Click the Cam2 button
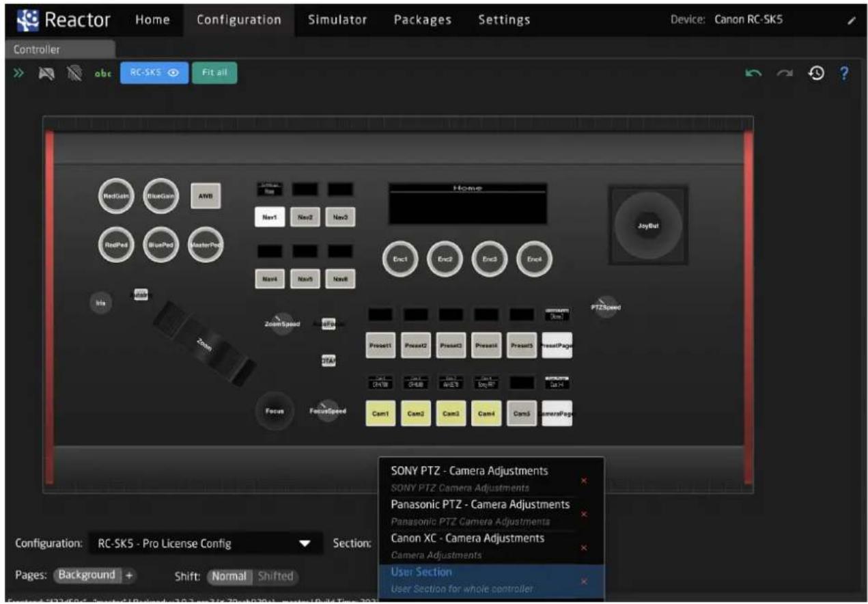Screen dimensions: 868x604 [x=416, y=413]
